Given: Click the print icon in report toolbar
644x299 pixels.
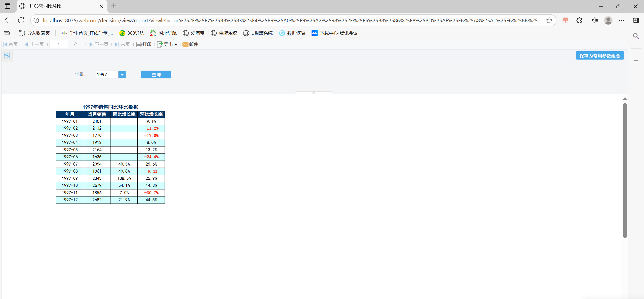Looking at the screenshot, I should click(138, 44).
